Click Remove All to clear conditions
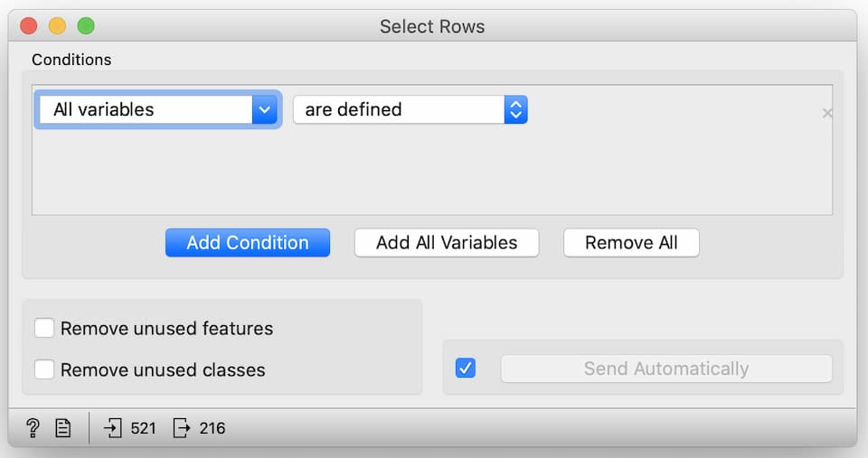 point(631,243)
